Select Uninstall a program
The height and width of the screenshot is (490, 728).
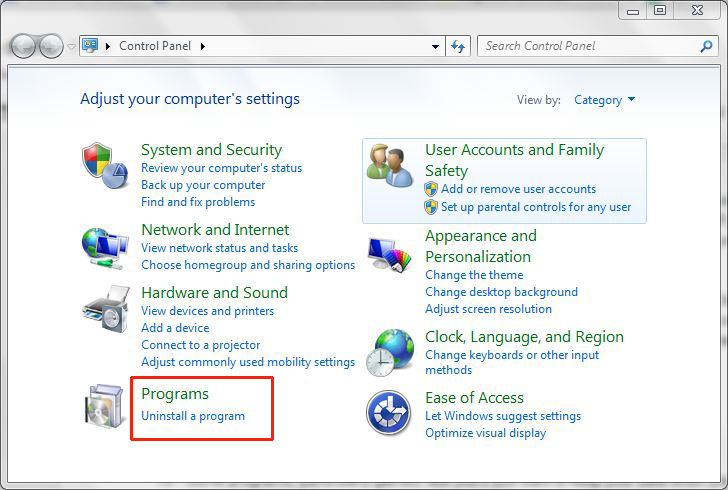(x=193, y=416)
